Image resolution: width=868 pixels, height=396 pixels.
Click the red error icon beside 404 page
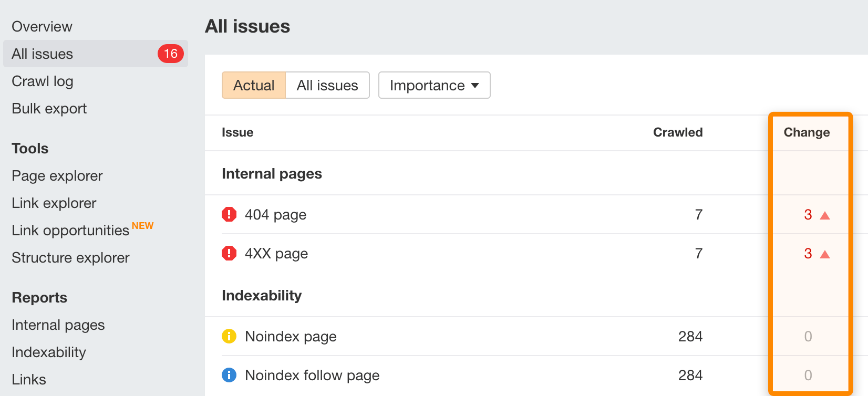coord(229,214)
